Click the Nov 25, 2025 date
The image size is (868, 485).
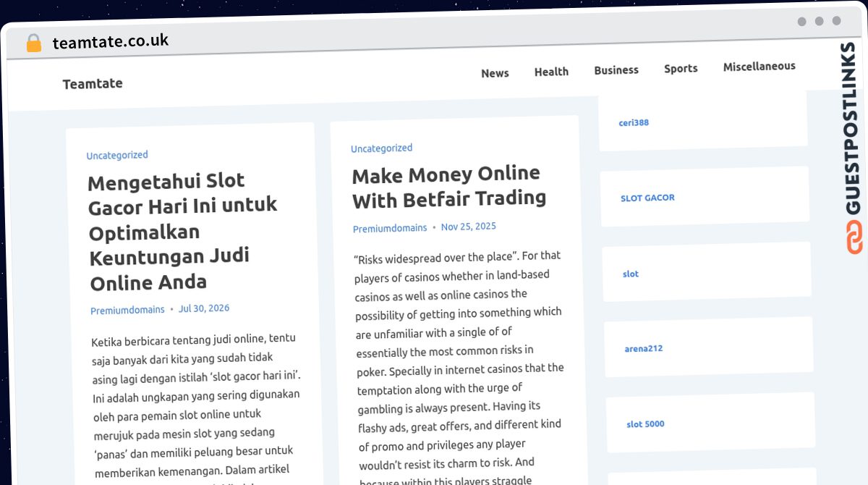point(469,227)
